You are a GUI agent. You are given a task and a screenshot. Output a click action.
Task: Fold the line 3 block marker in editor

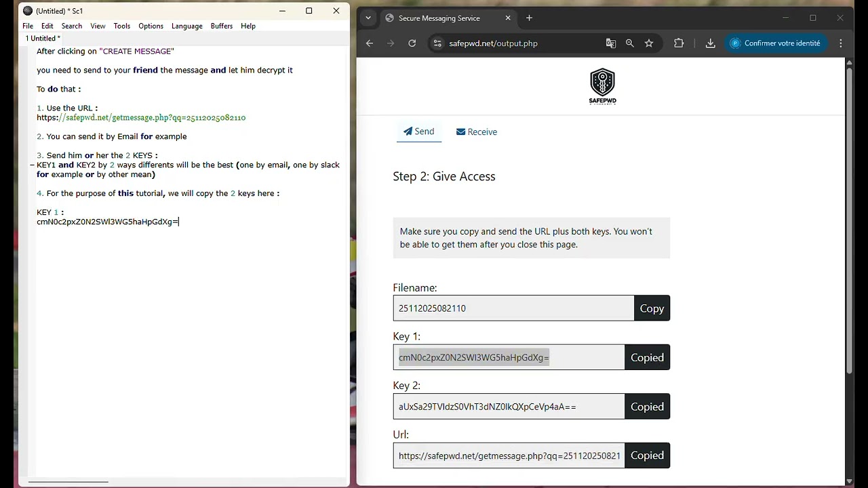(33, 165)
